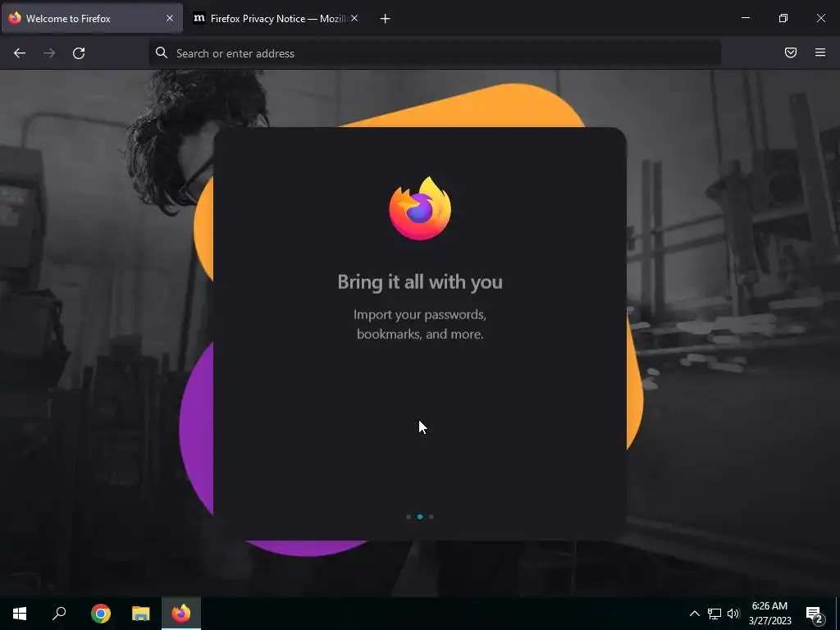This screenshot has width=840, height=630.
Task: Select the second onboarding step dot
Action: 420,517
